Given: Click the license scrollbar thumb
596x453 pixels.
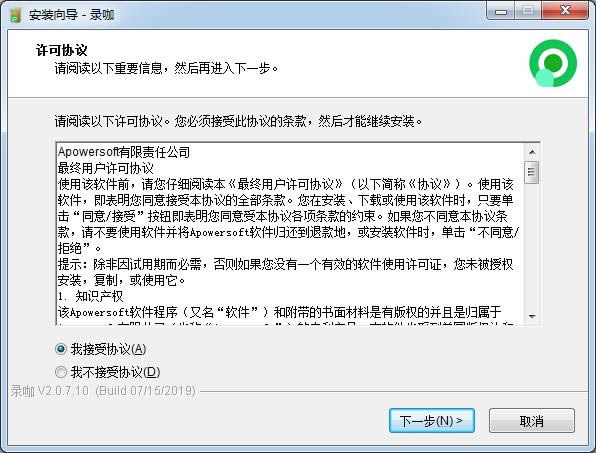Looking at the screenshot, I should pyautogui.click(x=531, y=173).
